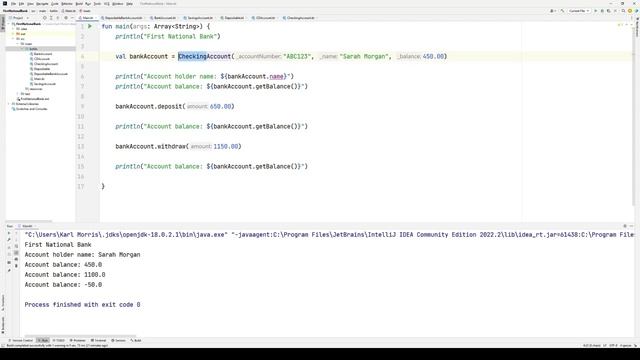This screenshot has height=360, width=640.
Task: Collapse the FirstNationalBank root tree node
Action: tap(8, 24)
